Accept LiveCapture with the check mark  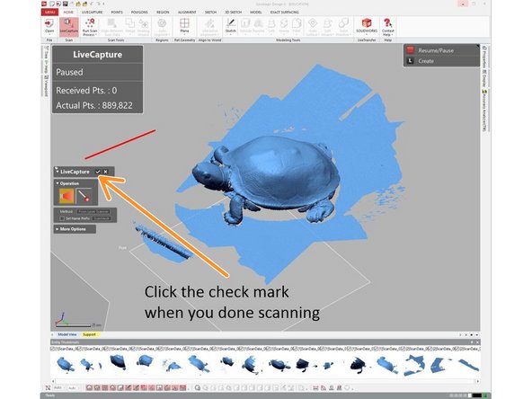pyautogui.click(x=98, y=172)
